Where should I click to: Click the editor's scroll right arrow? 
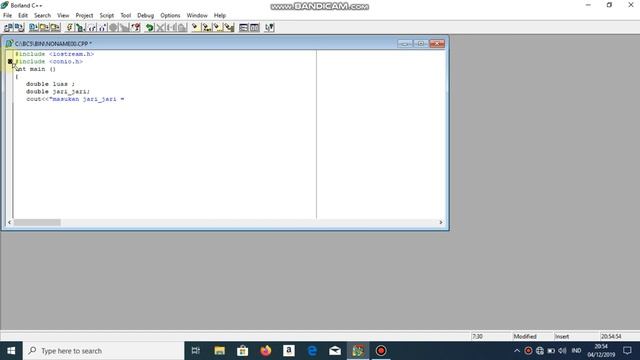(x=441, y=222)
